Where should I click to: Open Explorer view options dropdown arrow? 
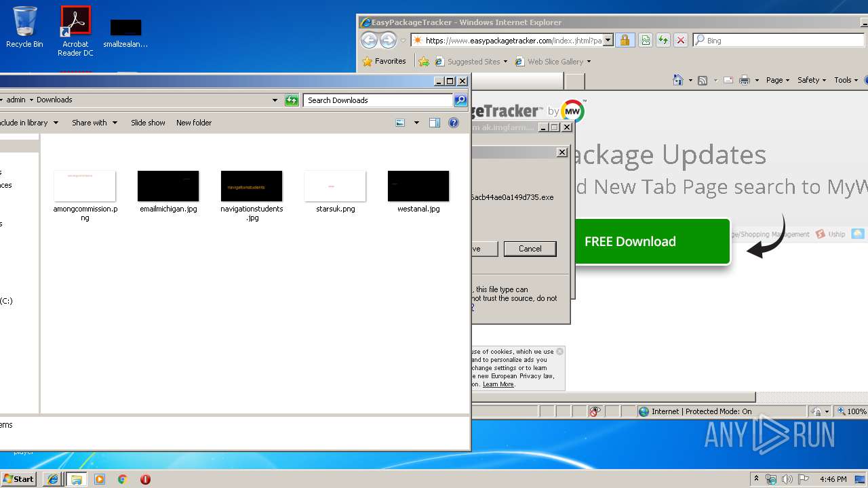click(x=416, y=123)
